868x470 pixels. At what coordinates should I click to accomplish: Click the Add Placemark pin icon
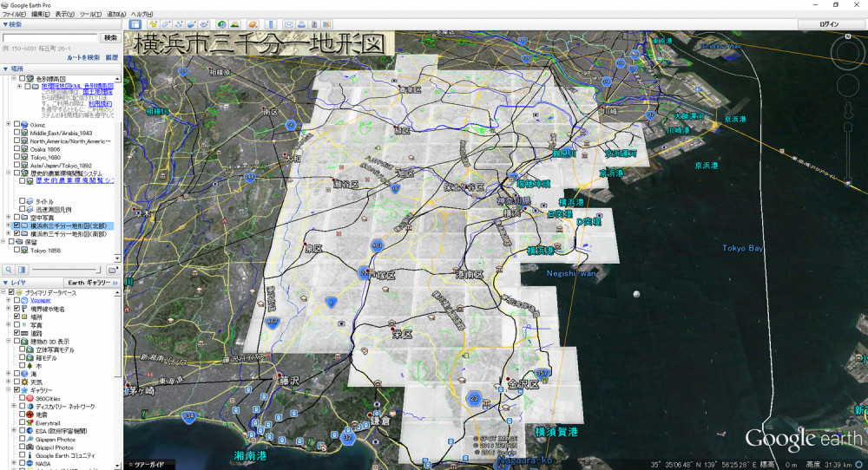click(x=152, y=24)
